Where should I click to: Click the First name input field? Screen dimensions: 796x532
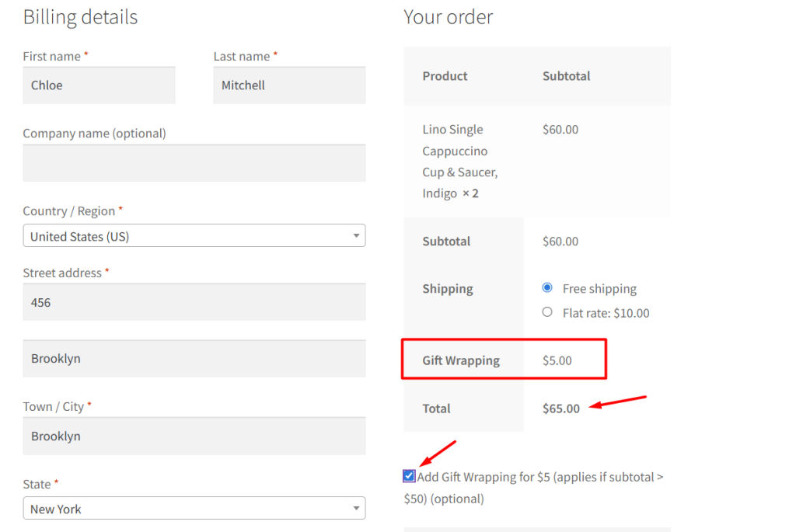tap(99, 85)
